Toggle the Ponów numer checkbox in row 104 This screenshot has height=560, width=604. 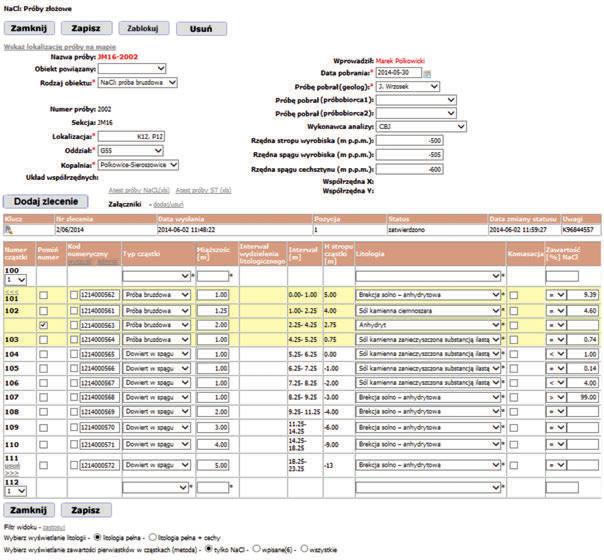click(x=44, y=354)
